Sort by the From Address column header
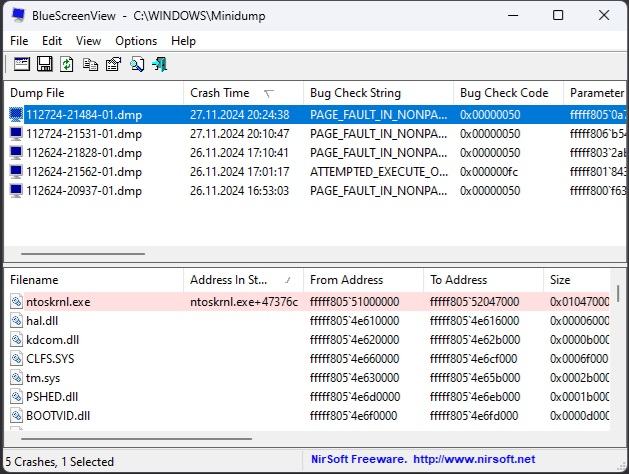 coord(363,280)
